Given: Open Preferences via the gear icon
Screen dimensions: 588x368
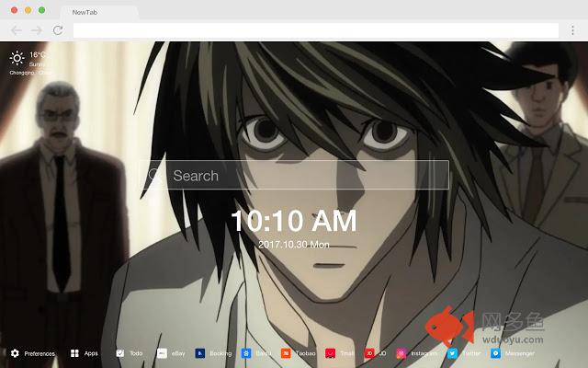Looking at the screenshot, I should coord(15,353).
